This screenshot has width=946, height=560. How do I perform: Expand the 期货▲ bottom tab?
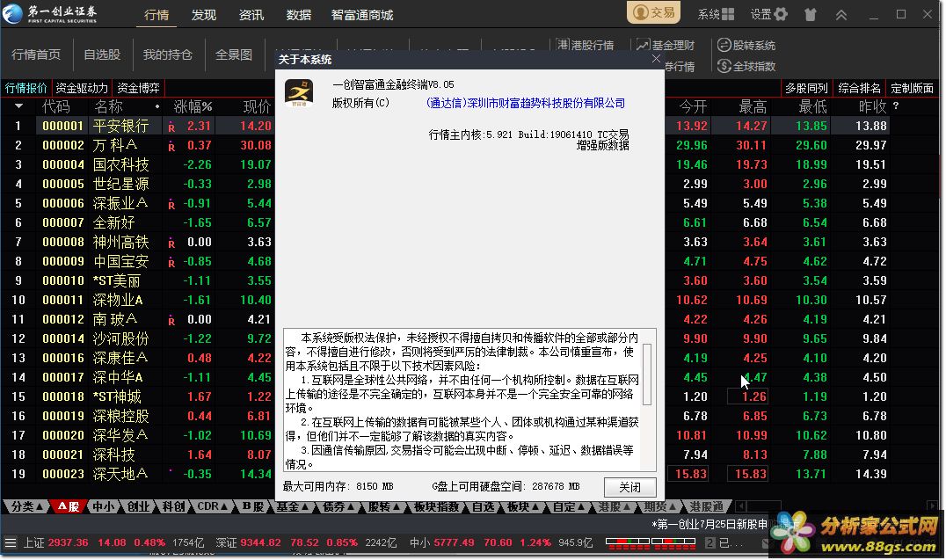pyautogui.click(x=660, y=506)
